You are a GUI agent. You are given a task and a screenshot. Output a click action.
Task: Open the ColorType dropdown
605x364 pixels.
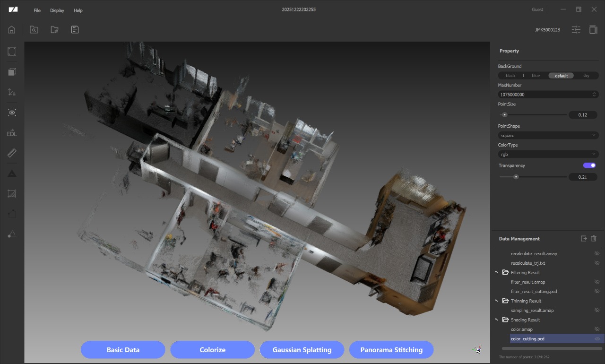[548, 155]
